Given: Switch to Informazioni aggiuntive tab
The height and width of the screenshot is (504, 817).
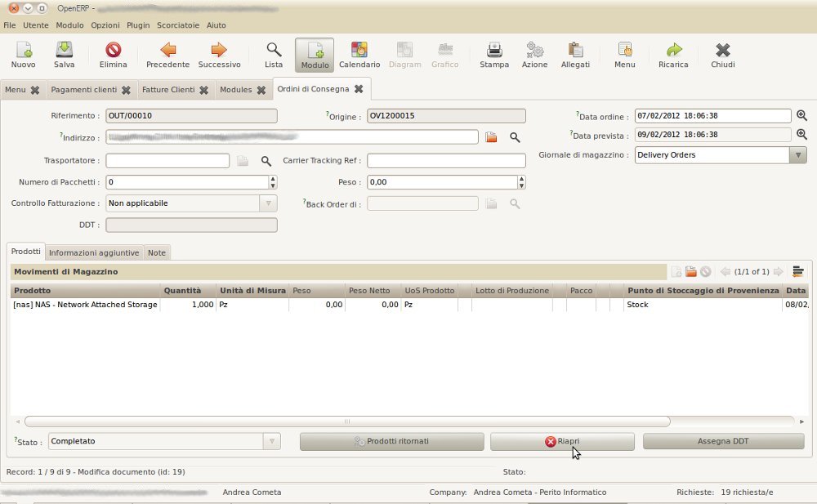Looking at the screenshot, I should [x=94, y=253].
